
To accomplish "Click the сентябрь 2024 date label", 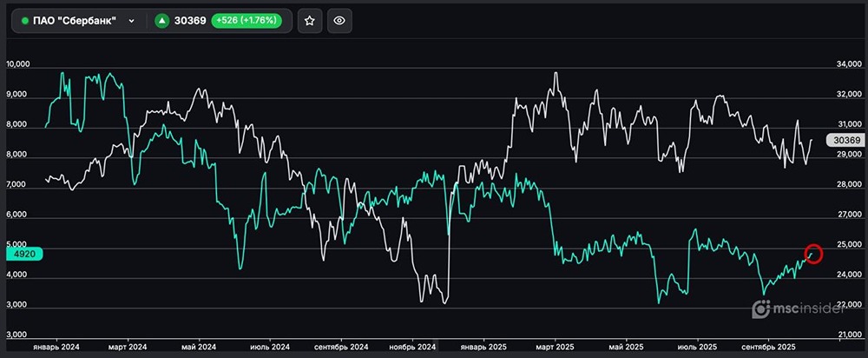I will [x=340, y=347].
